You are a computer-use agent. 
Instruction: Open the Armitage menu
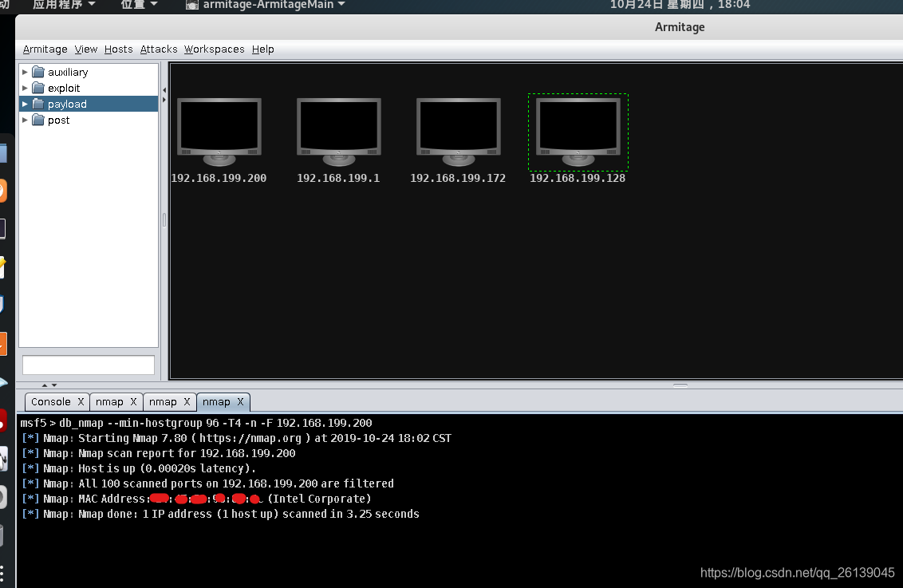[45, 49]
